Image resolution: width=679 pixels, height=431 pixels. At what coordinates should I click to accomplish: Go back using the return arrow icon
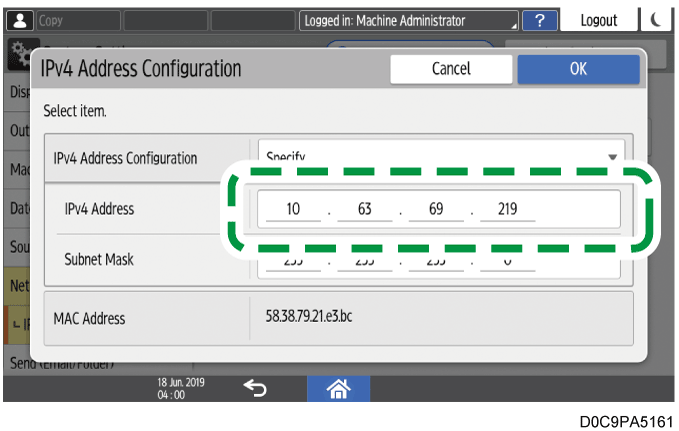point(256,387)
